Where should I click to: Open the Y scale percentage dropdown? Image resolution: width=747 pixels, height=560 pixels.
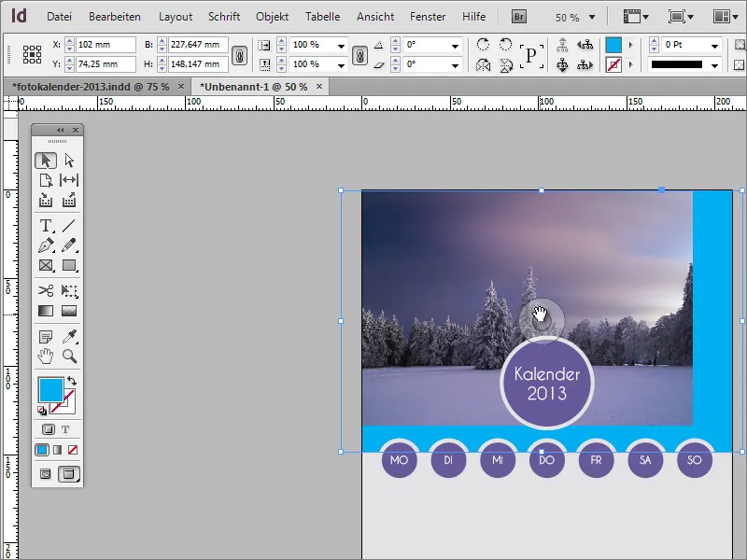(341, 65)
